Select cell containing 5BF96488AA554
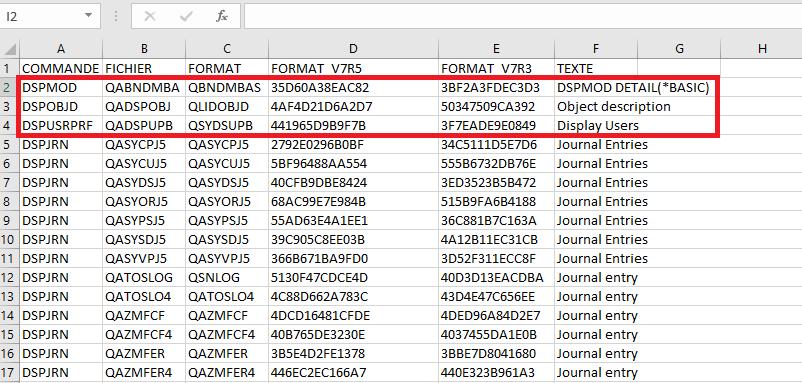 pyautogui.click(x=353, y=163)
